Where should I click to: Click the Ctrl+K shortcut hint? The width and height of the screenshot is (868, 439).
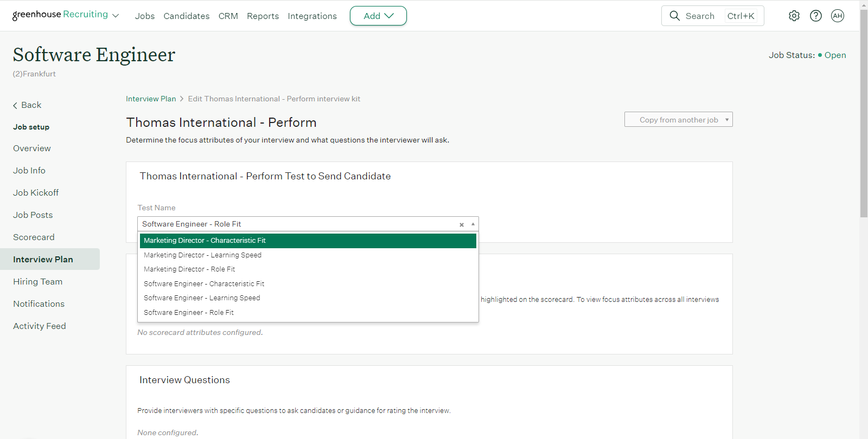click(741, 16)
